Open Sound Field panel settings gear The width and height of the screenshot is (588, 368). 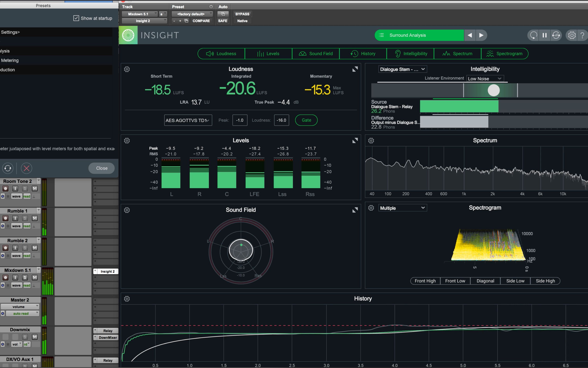[x=127, y=210]
